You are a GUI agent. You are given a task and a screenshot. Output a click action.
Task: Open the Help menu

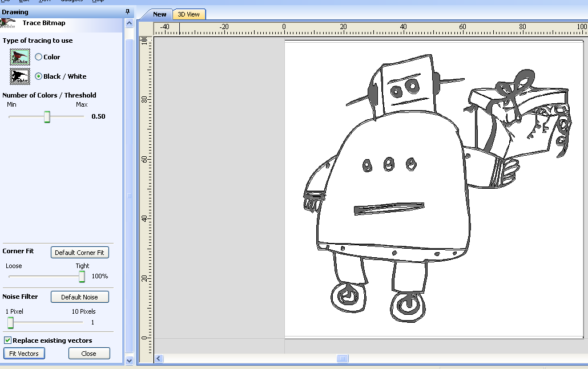click(x=98, y=1)
